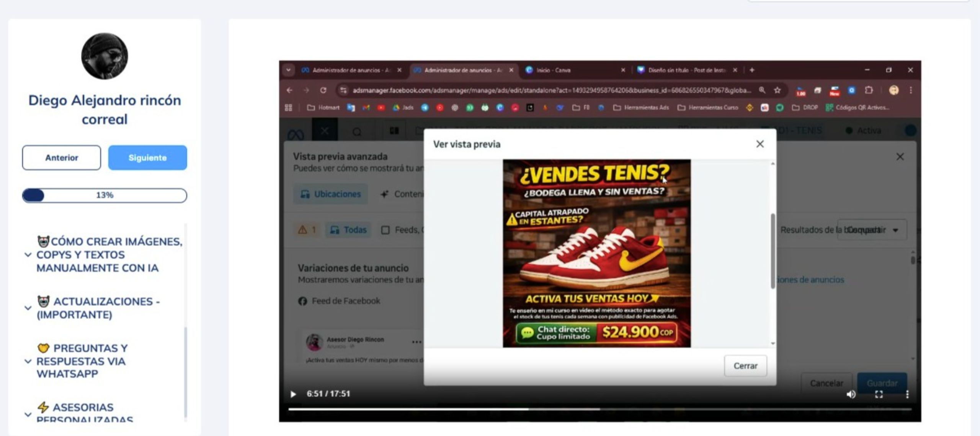Image resolution: width=980 pixels, height=436 pixels.
Task: Open the apps grid in bookmarks bar
Action: 289,108
